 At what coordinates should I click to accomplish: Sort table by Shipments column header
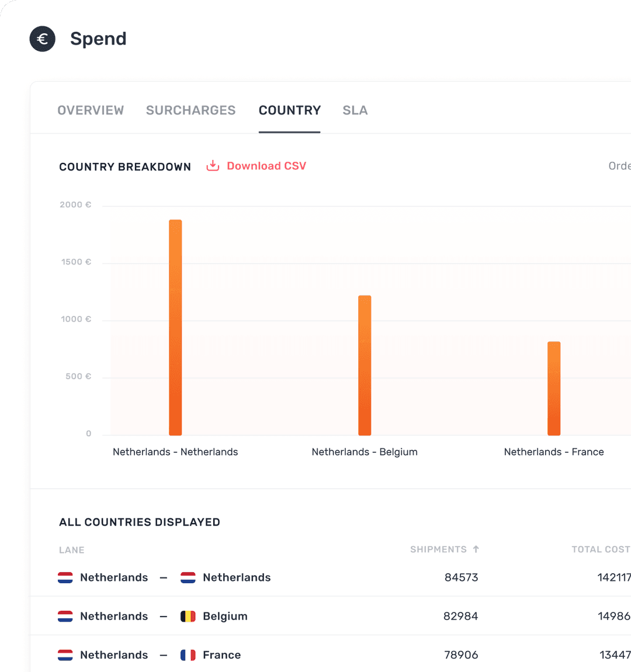point(438,549)
